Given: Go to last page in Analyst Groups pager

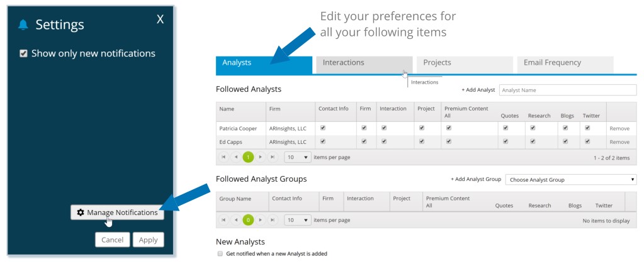Looking at the screenshot, I should pyautogui.click(x=273, y=220).
